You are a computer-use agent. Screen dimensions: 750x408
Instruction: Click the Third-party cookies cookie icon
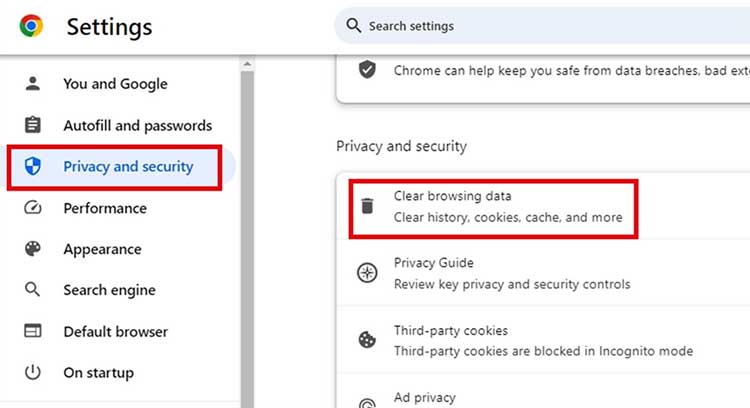tap(367, 340)
